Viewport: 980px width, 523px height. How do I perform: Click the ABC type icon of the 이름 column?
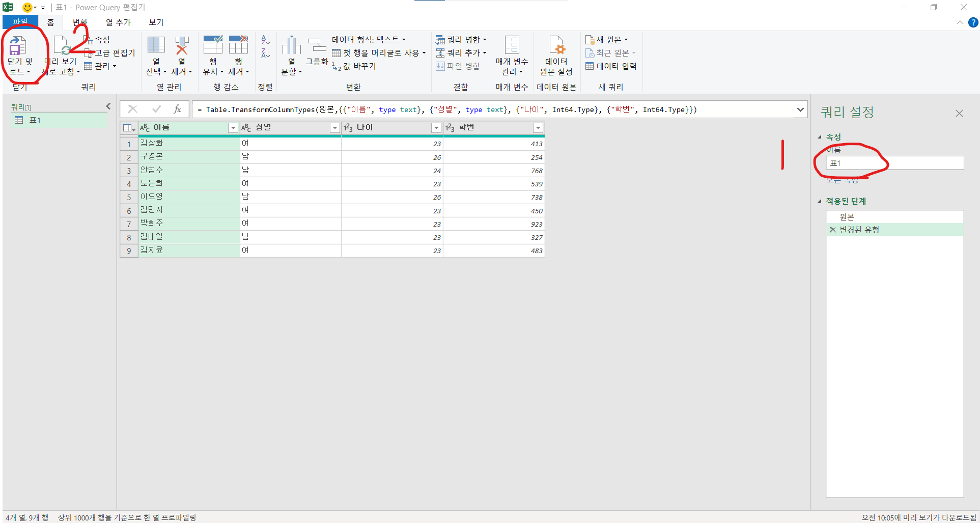click(145, 128)
